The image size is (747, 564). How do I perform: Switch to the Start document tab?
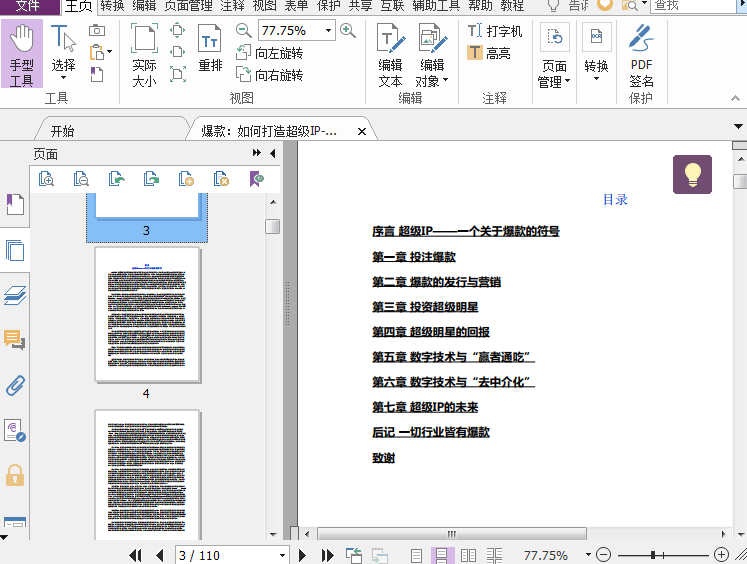click(x=62, y=131)
